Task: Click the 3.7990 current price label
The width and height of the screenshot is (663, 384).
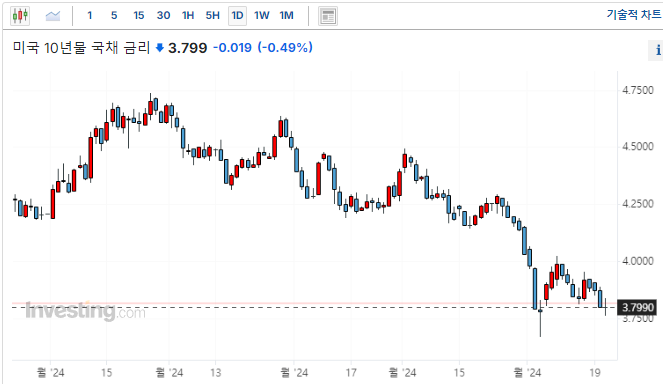Action: coord(638,307)
